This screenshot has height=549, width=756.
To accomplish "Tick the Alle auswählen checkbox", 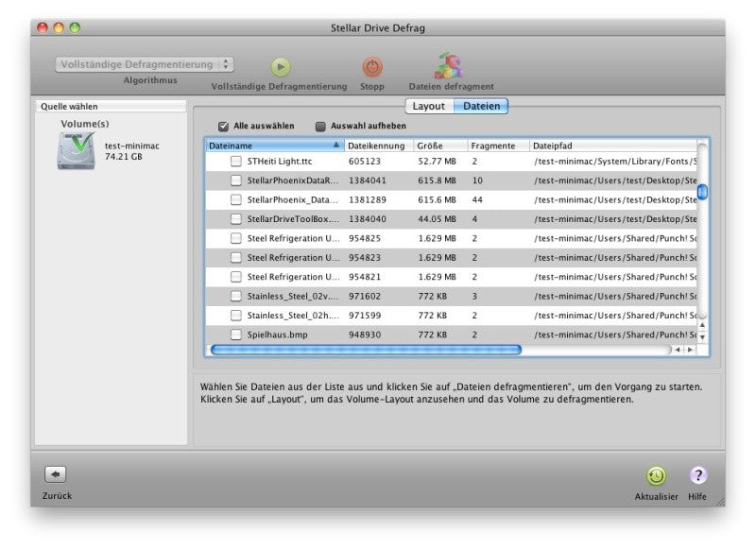I will pos(223,127).
